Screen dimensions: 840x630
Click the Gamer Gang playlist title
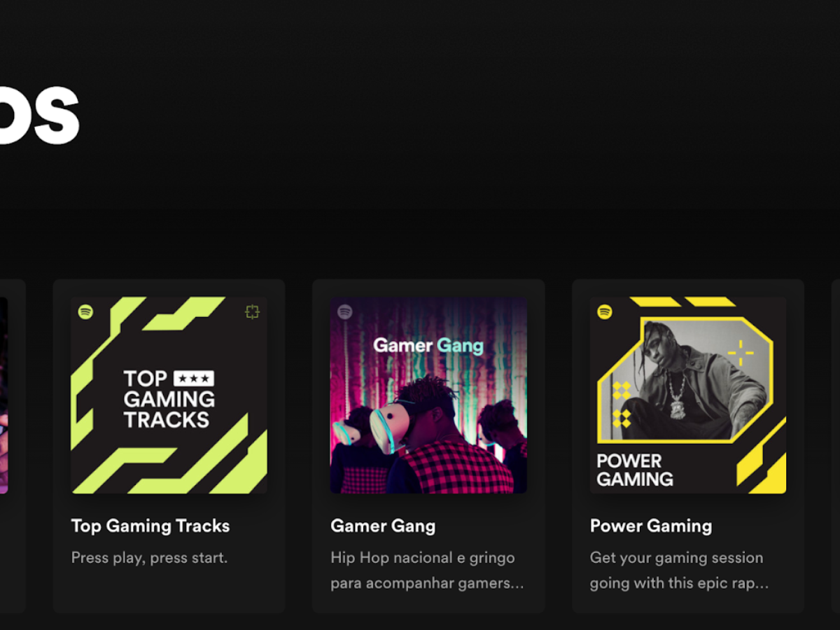[383, 526]
